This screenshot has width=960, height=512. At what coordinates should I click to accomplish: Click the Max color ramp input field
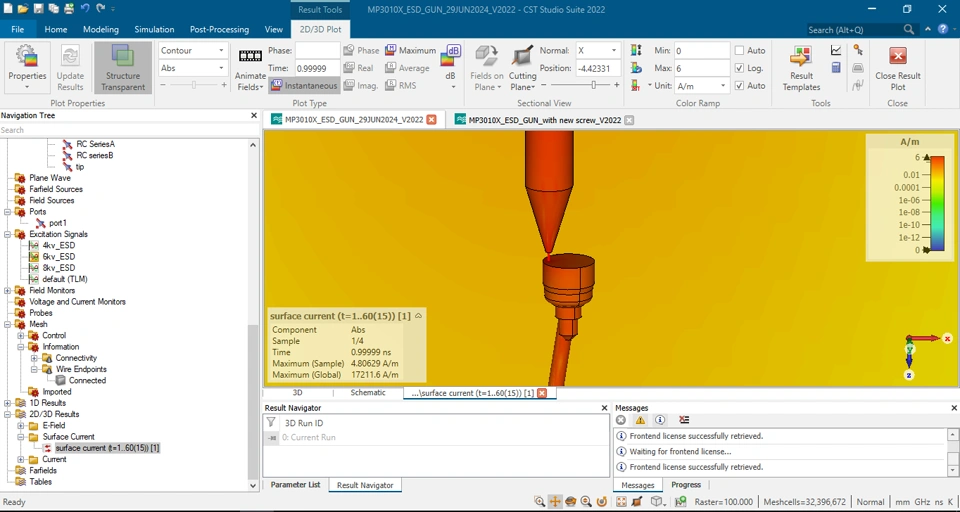pyautogui.click(x=702, y=68)
